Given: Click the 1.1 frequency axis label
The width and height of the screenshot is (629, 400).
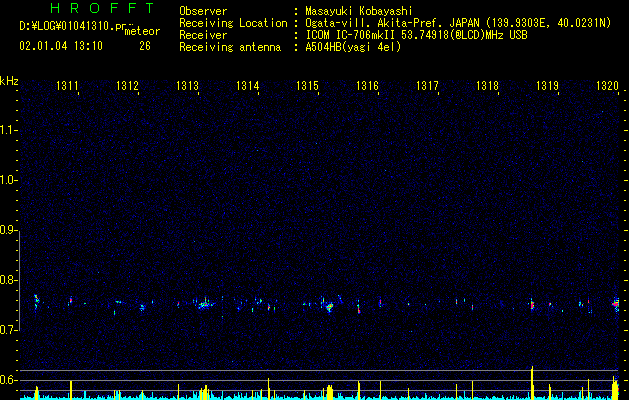Looking at the screenshot, I should coord(9,130).
